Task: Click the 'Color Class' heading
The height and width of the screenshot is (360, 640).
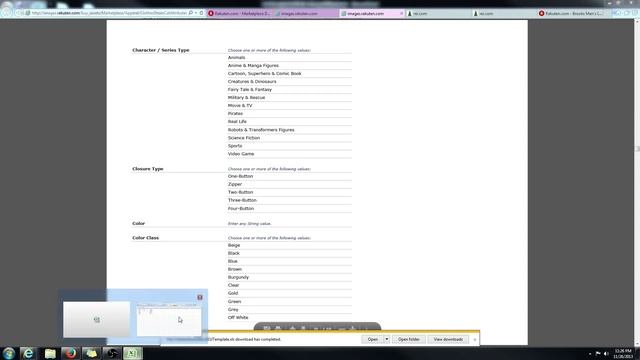Action: (x=146, y=238)
